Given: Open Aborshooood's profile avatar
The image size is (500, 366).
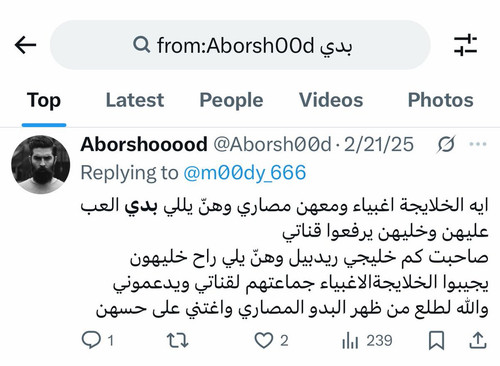Looking at the screenshot, I should 41,164.
